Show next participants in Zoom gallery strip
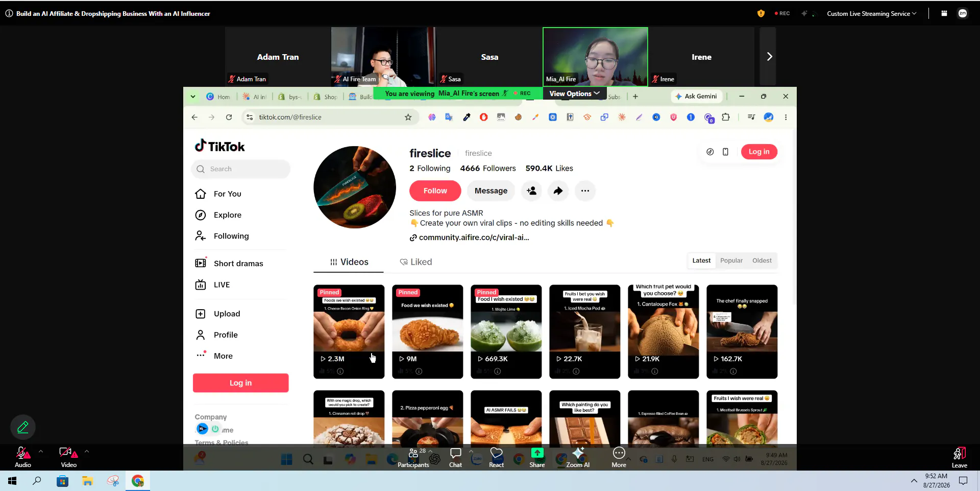The image size is (980, 491). [x=769, y=57]
